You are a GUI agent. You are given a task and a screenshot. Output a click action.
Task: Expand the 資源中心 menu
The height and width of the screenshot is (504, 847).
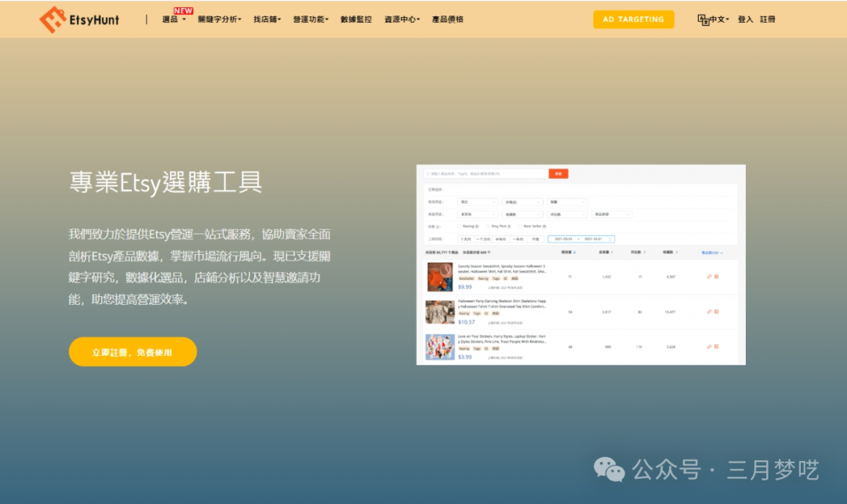click(402, 20)
